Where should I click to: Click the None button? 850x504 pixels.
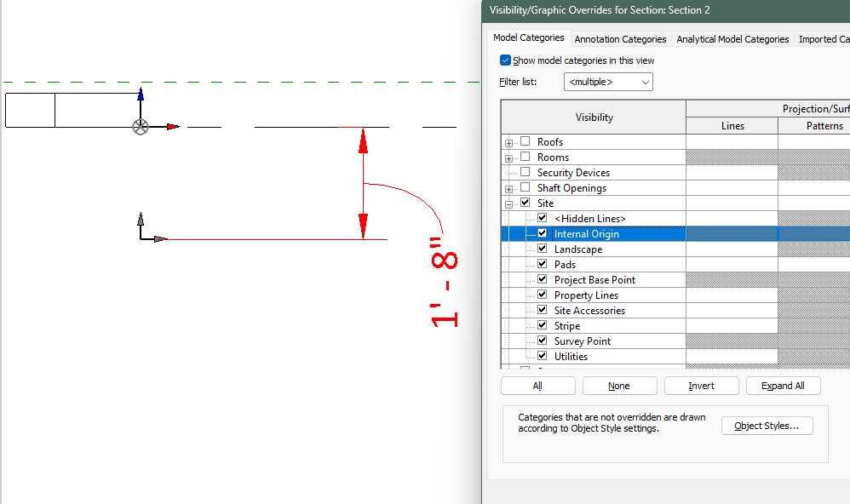click(619, 385)
